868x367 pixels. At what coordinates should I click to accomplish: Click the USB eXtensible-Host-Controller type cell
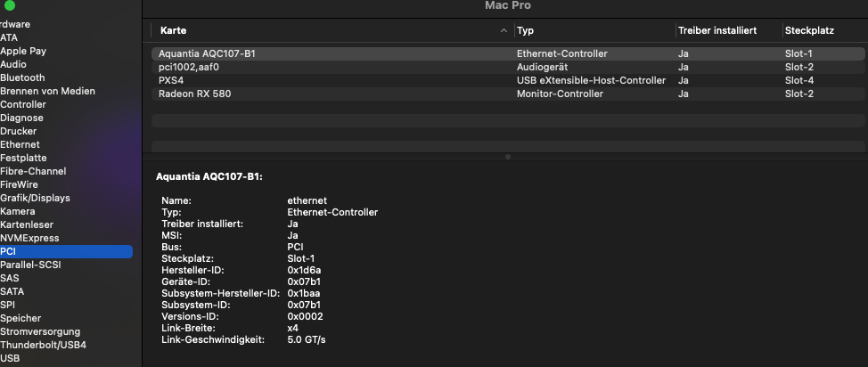(x=591, y=80)
